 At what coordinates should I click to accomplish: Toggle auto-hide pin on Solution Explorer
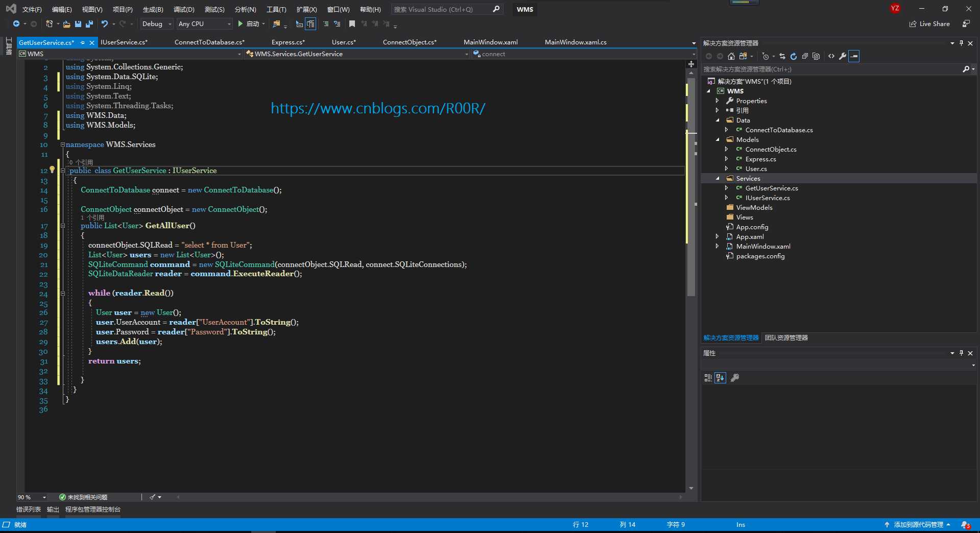(961, 43)
